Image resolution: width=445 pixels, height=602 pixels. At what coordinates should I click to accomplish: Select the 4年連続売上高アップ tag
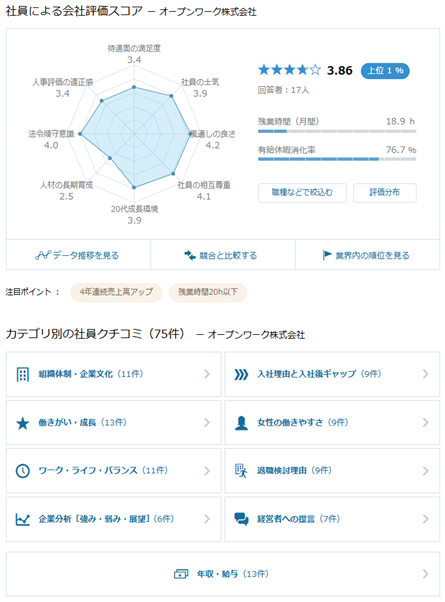point(116,292)
